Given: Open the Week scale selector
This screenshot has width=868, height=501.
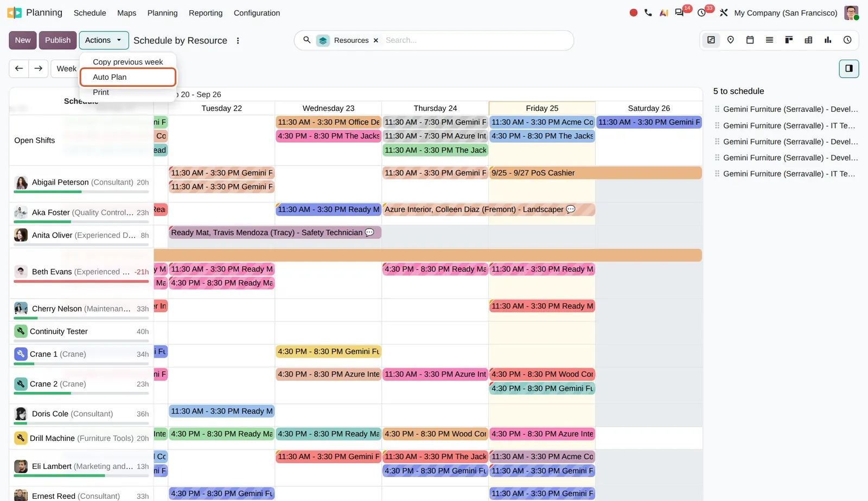Looking at the screenshot, I should pos(66,68).
